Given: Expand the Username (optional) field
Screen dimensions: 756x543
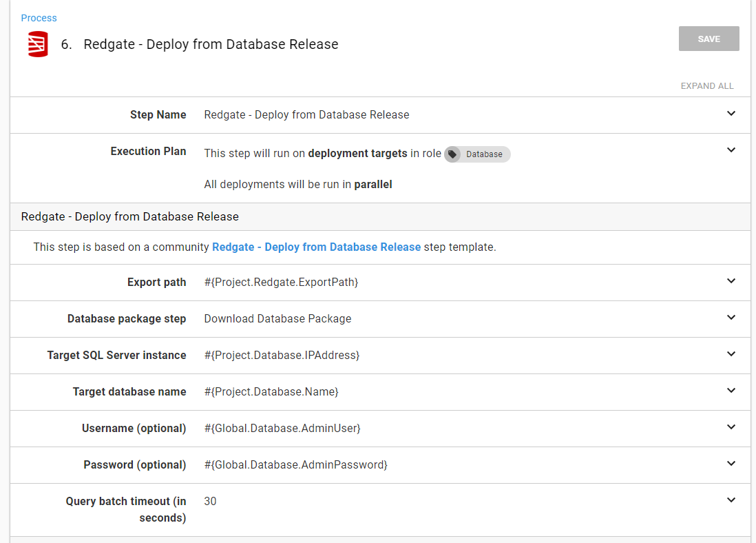Looking at the screenshot, I should (731, 427).
